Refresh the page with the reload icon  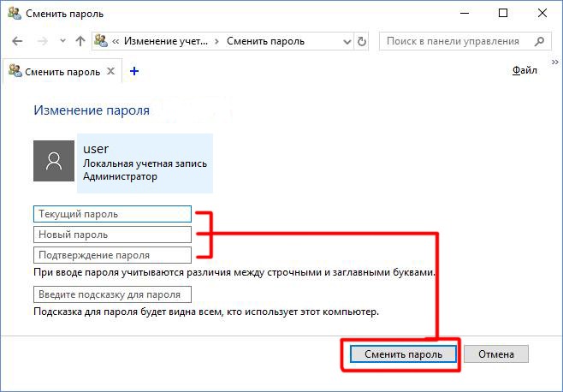click(x=362, y=42)
